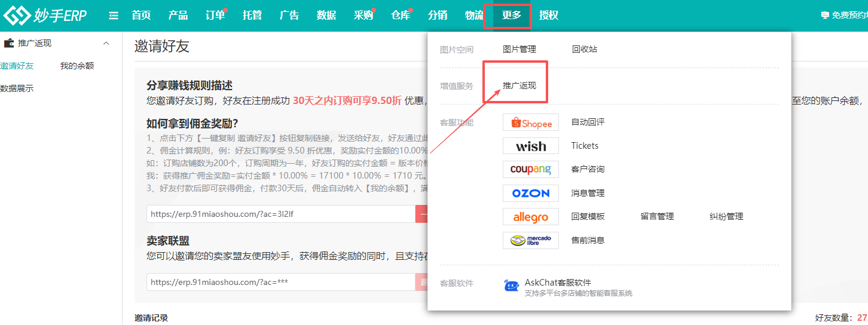The image size is (868, 325).
Task: Click the 卖家联盟 link field ending ac=***
Action: (281, 282)
